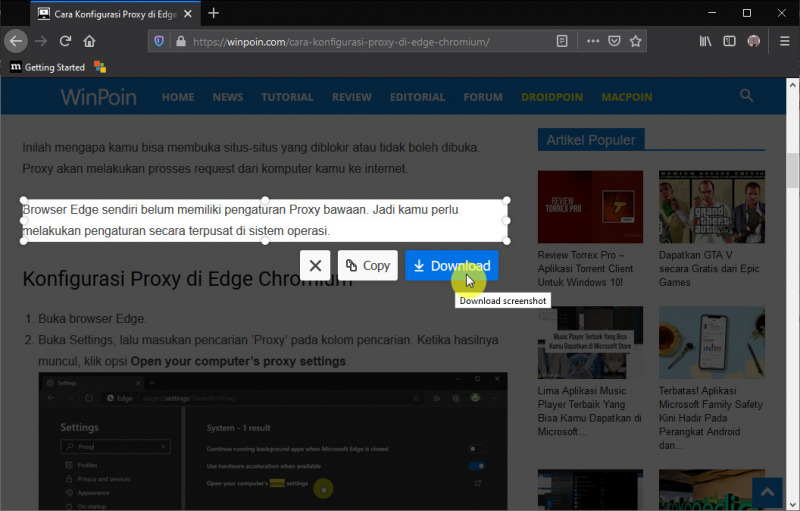The width and height of the screenshot is (800, 511).
Task: Reload the current page
Action: (x=65, y=41)
